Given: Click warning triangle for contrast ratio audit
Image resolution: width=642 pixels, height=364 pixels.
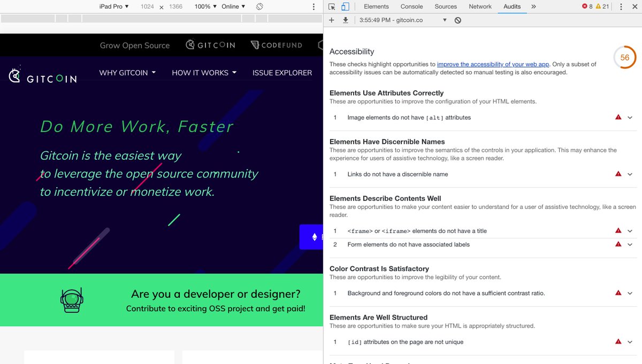Looking at the screenshot, I should [x=618, y=292].
